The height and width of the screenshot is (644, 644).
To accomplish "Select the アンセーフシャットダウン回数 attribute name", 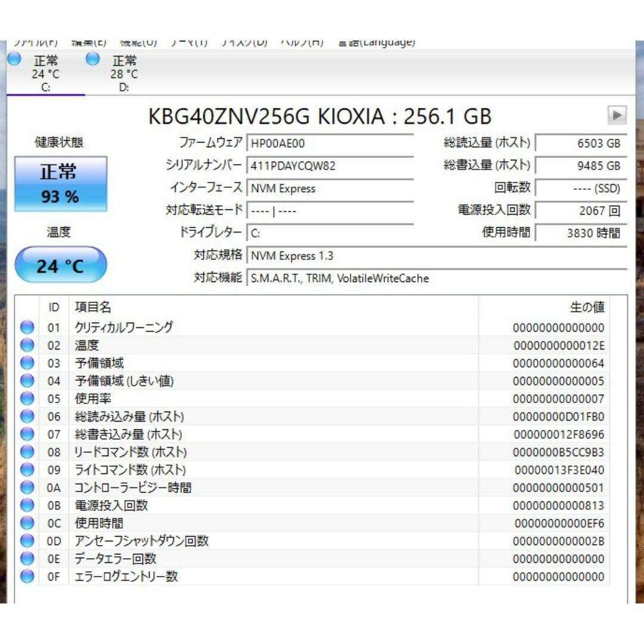I will pyautogui.click(x=142, y=541).
